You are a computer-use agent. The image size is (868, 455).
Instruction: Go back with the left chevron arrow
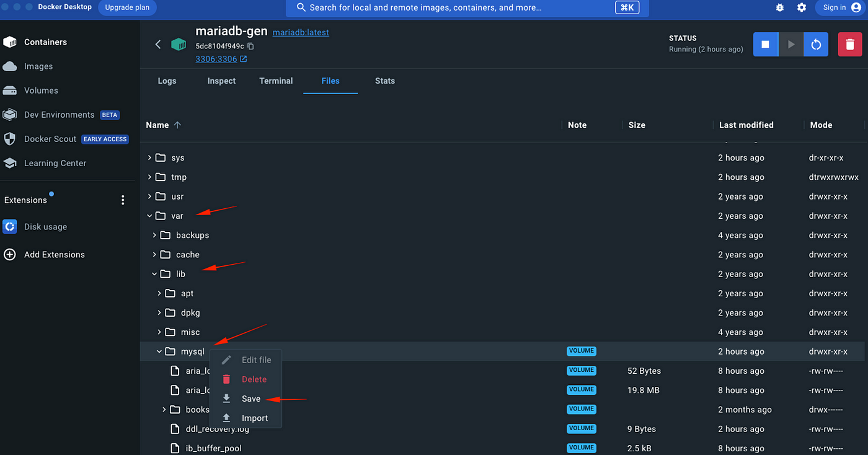(157, 44)
